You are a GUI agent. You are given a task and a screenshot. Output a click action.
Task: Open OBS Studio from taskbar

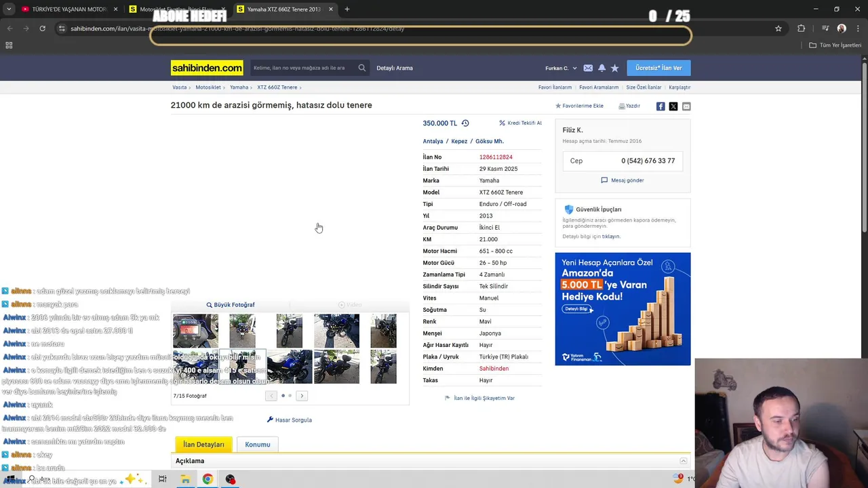coord(231,479)
